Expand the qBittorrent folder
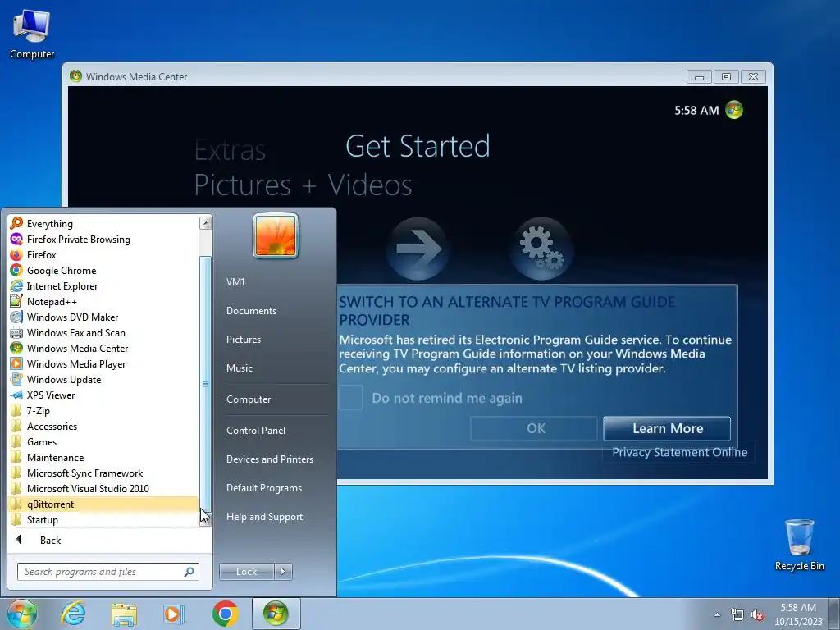The image size is (840, 630). click(x=103, y=504)
